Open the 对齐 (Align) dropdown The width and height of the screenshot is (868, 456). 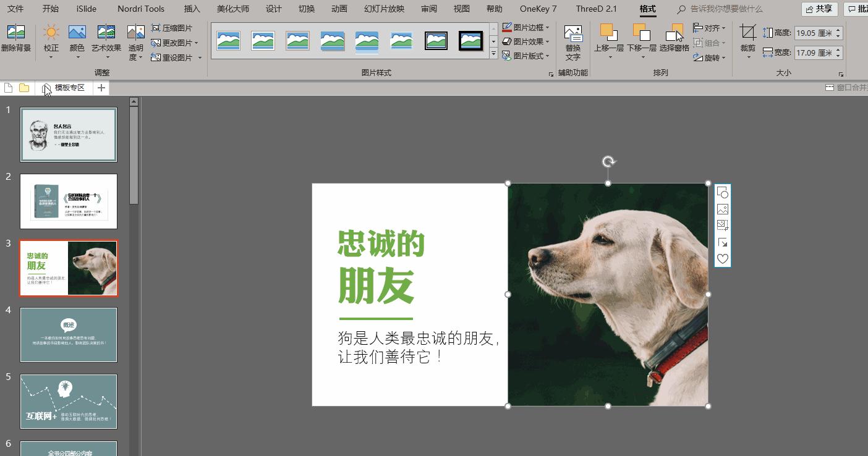click(x=710, y=27)
